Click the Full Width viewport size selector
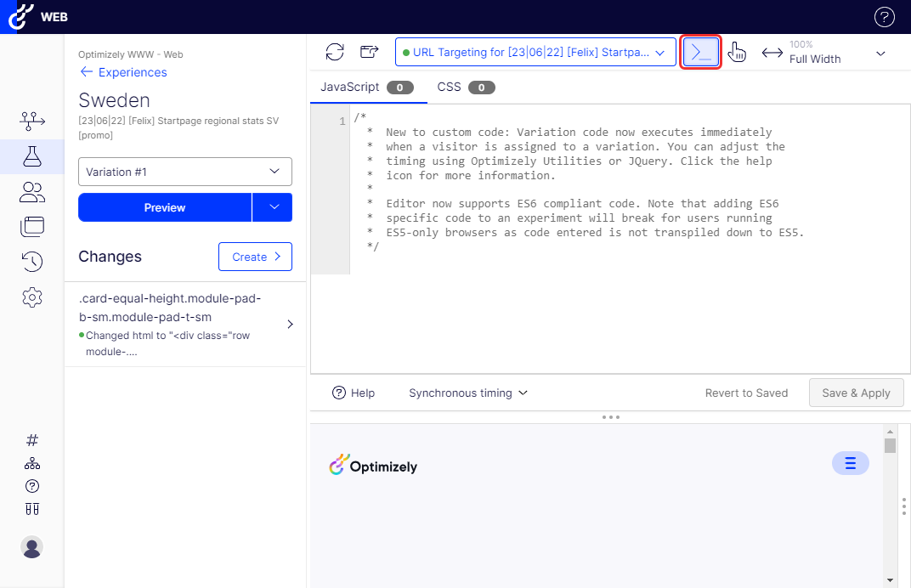The height and width of the screenshot is (588, 911). coord(823,53)
